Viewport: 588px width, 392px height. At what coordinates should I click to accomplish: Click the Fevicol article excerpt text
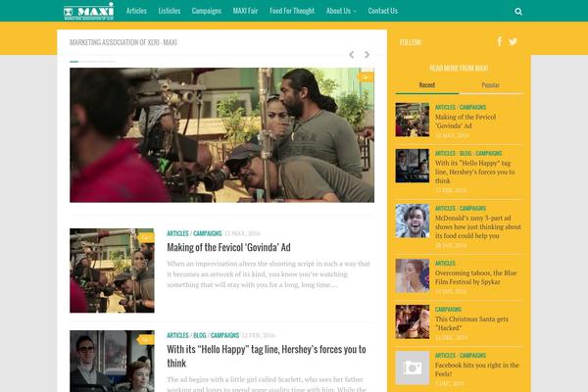(x=269, y=274)
